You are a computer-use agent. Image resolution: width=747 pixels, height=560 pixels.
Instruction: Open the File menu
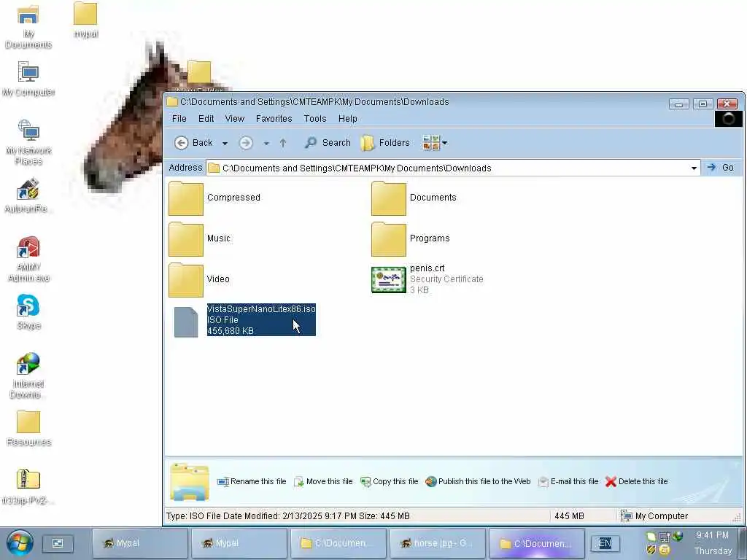coord(179,119)
